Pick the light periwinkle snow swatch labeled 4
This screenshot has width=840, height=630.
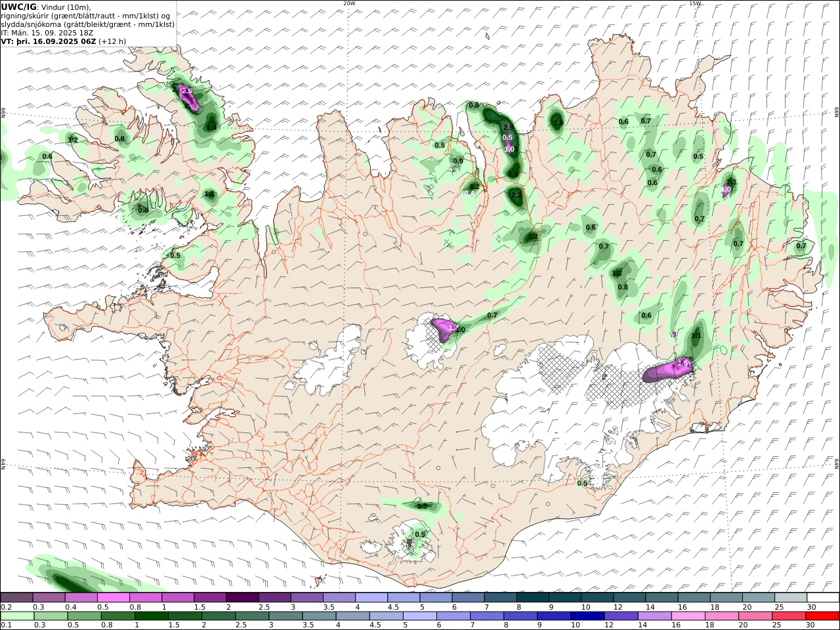(x=371, y=598)
